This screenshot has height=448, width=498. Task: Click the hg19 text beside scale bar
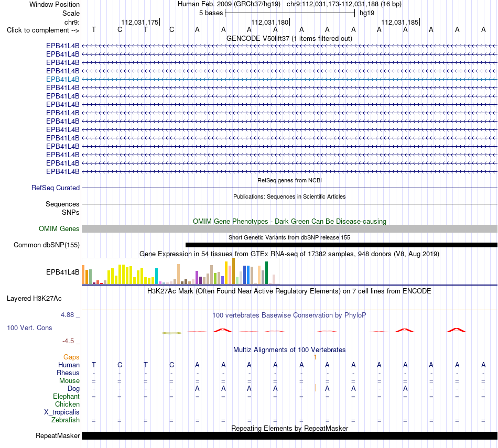pos(367,13)
